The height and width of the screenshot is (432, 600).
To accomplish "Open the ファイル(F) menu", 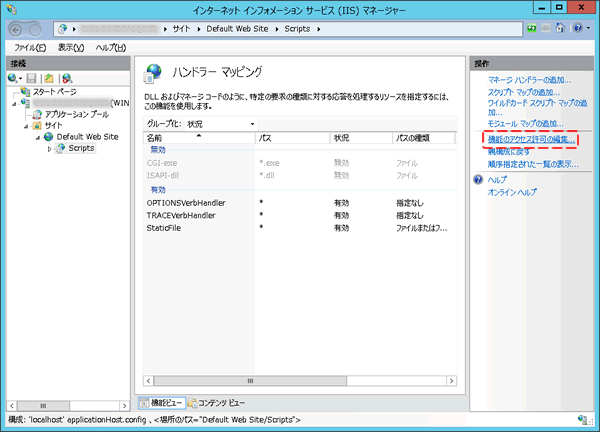I will (30, 47).
